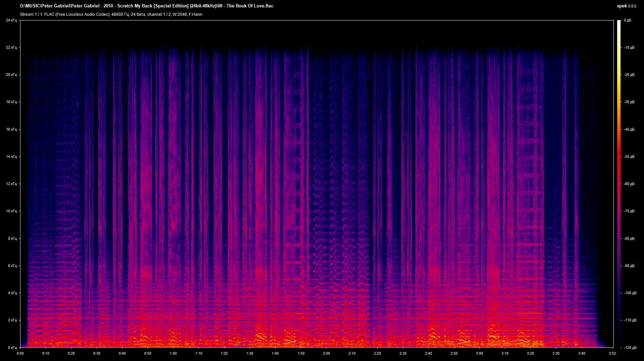
Task: Click the 2 кГц frequency axis label
Action: click(12, 320)
